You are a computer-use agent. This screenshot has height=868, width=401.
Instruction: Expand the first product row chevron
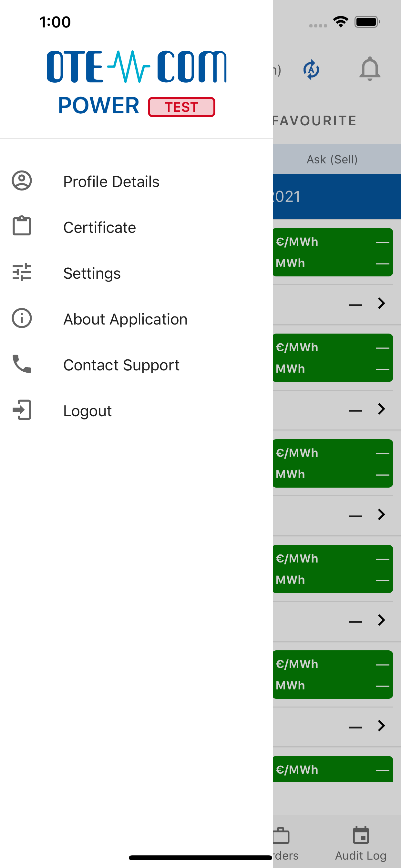381,303
